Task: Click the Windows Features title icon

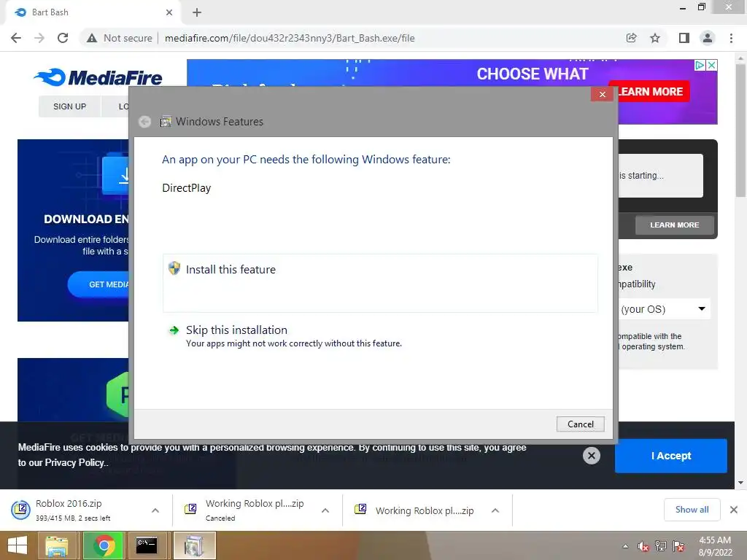Action: pyautogui.click(x=166, y=122)
